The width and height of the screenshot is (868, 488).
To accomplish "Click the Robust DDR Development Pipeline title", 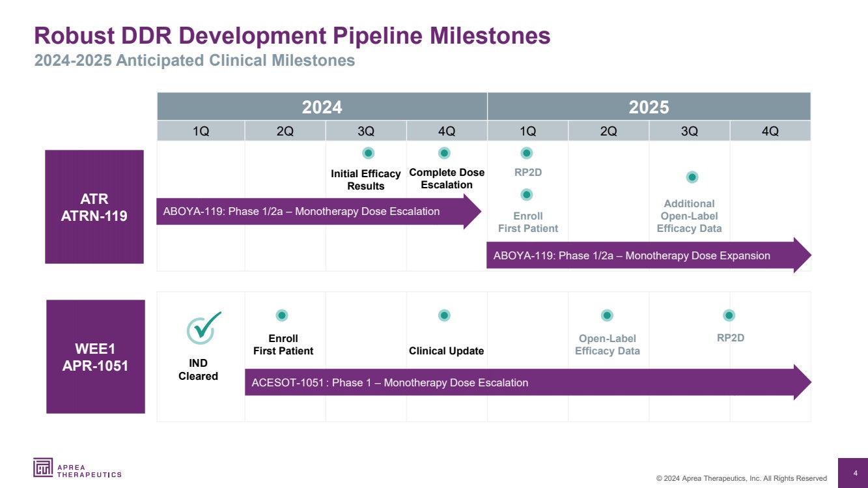I will click(x=292, y=35).
